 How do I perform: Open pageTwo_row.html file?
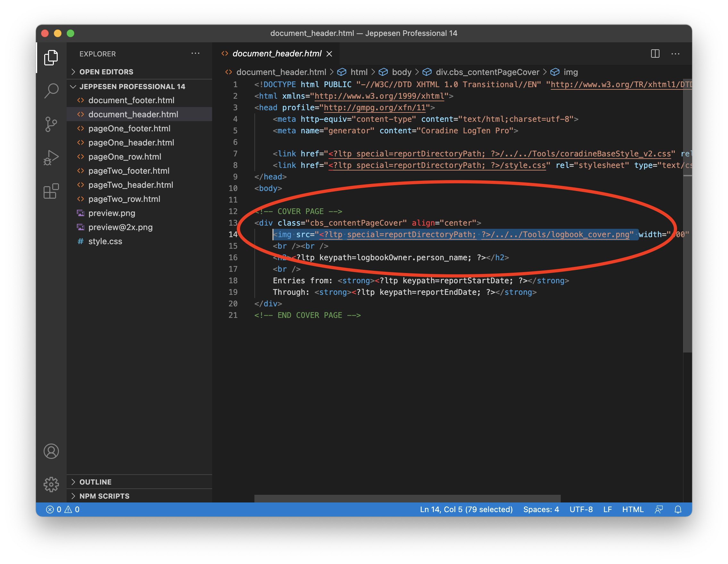pyautogui.click(x=139, y=199)
